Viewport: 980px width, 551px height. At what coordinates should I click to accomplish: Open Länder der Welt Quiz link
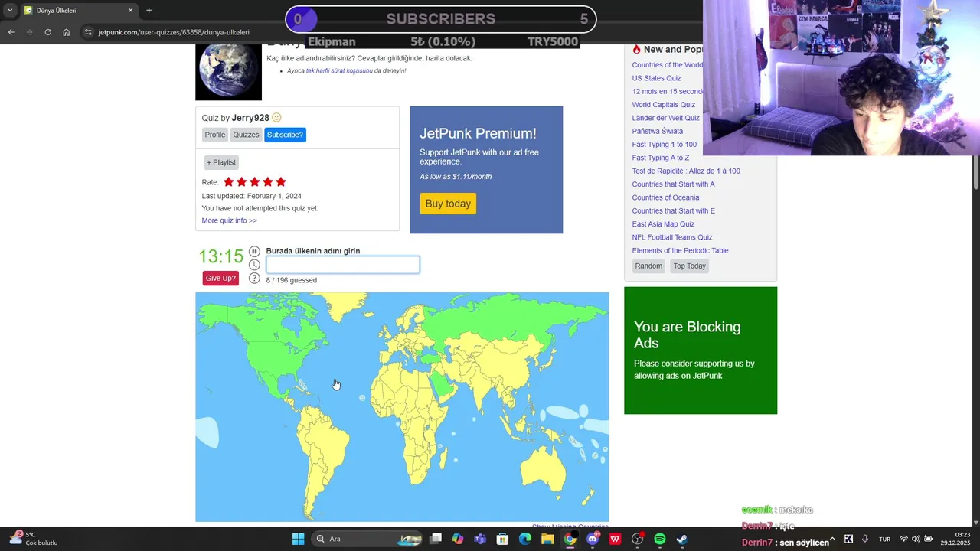point(665,118)
